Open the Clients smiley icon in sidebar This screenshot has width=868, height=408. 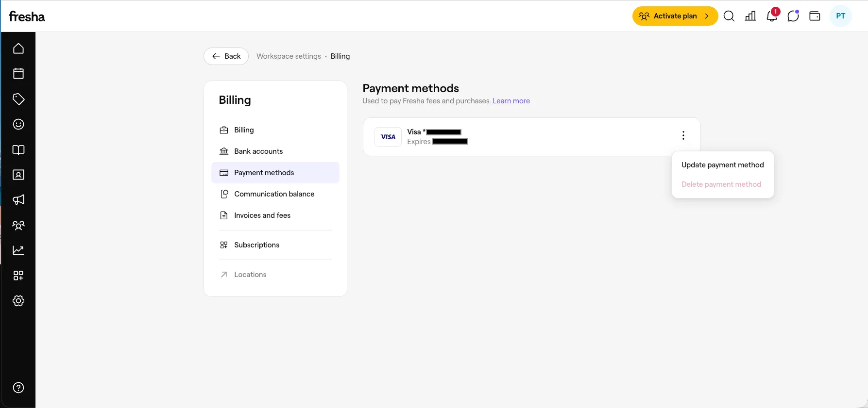(18, 124)
